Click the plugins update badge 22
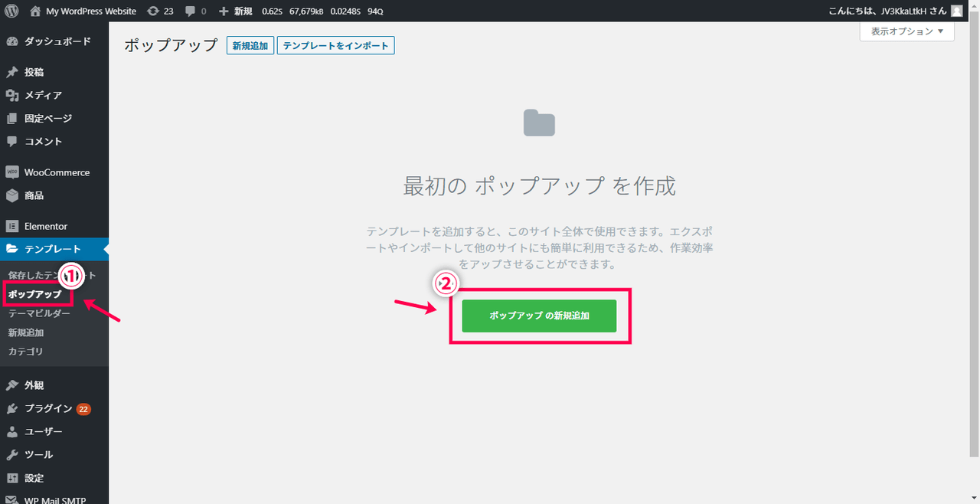980x504 pixels. click(83, 409)
